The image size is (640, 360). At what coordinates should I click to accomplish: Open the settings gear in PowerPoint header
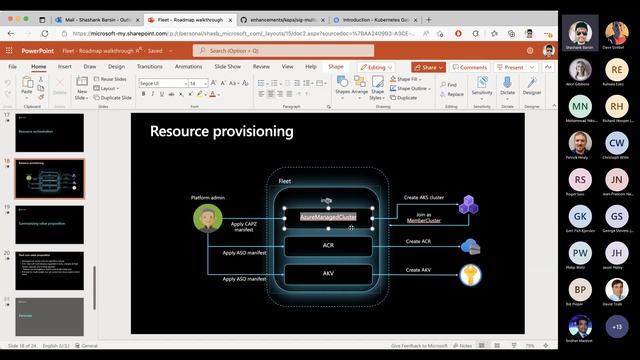click(x=530, y=51)
